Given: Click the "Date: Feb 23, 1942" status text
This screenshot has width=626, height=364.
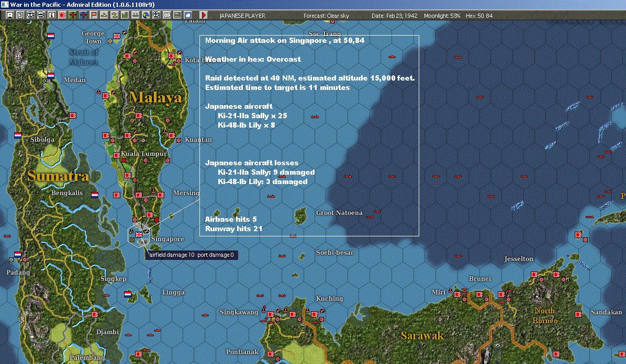Looking at the screenshot, I should click(395, 16).
